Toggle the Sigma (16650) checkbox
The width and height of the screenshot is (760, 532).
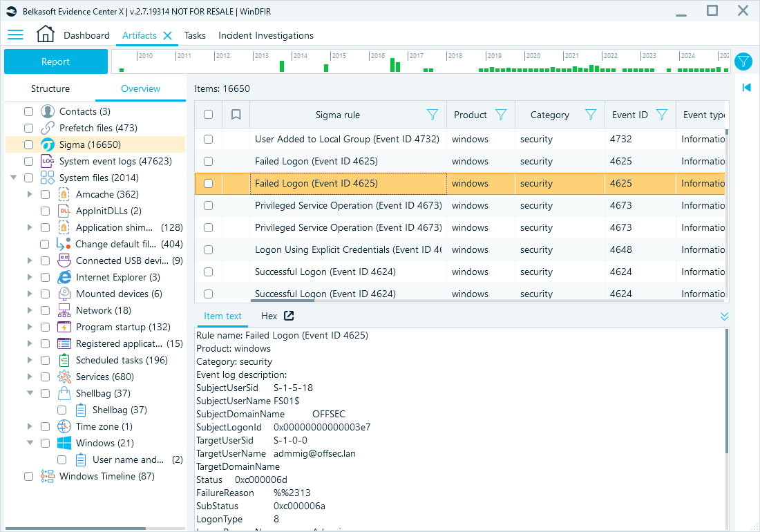click(x=28, y=144)
